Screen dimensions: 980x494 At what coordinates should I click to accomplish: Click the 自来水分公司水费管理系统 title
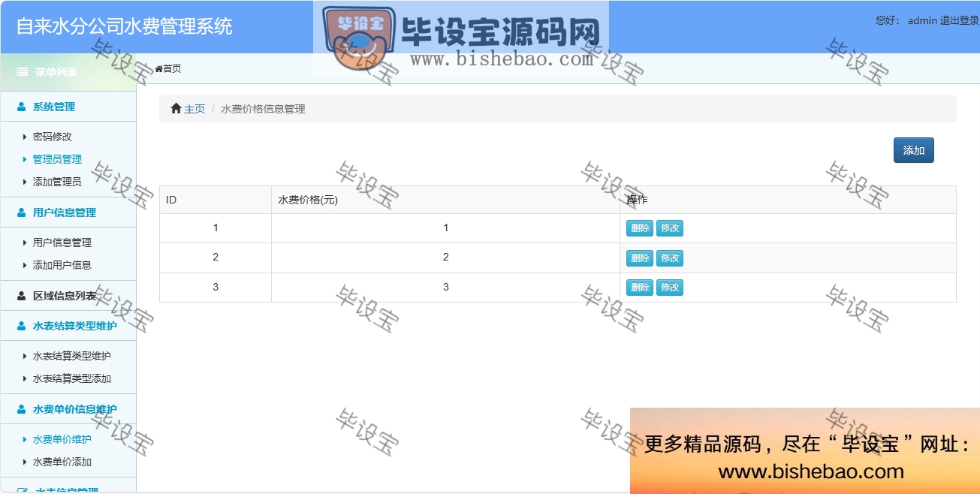pos(124,27)
